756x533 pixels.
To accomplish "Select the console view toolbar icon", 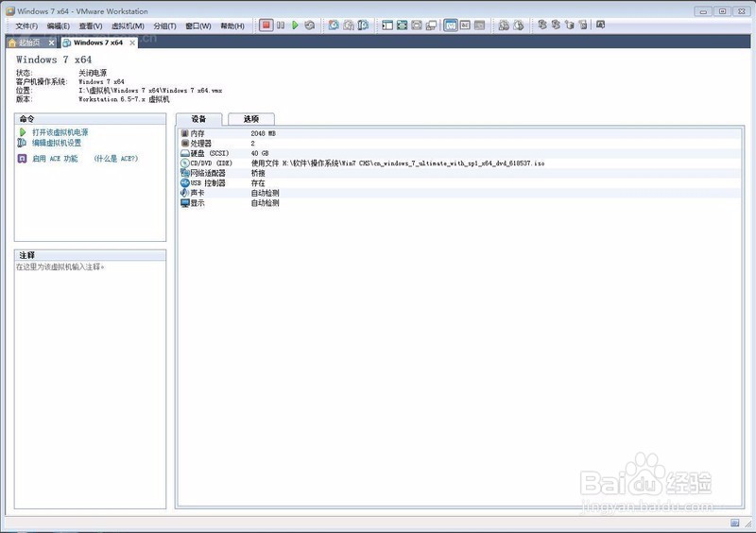I will (479, 26).
